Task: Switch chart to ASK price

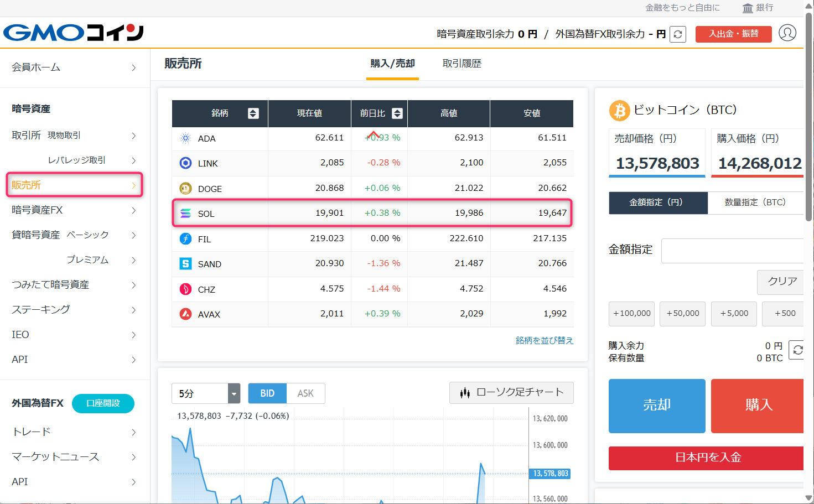Action: click(x=305, y=393)
